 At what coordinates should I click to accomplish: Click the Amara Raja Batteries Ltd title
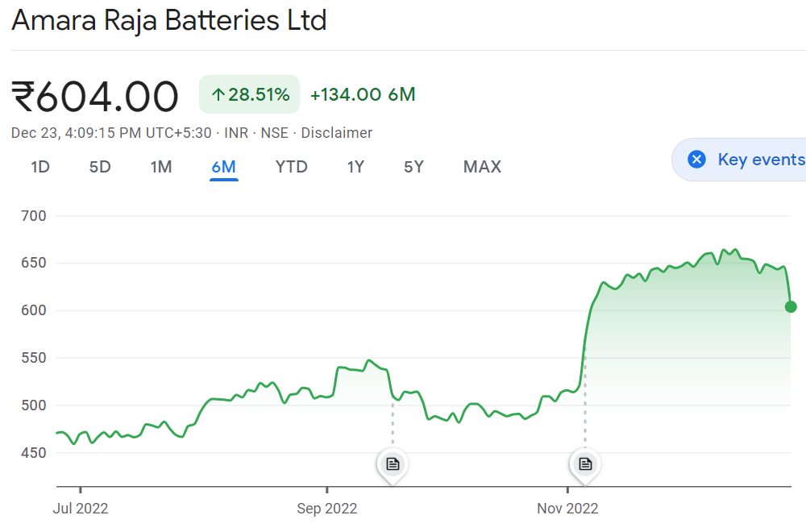169,21
